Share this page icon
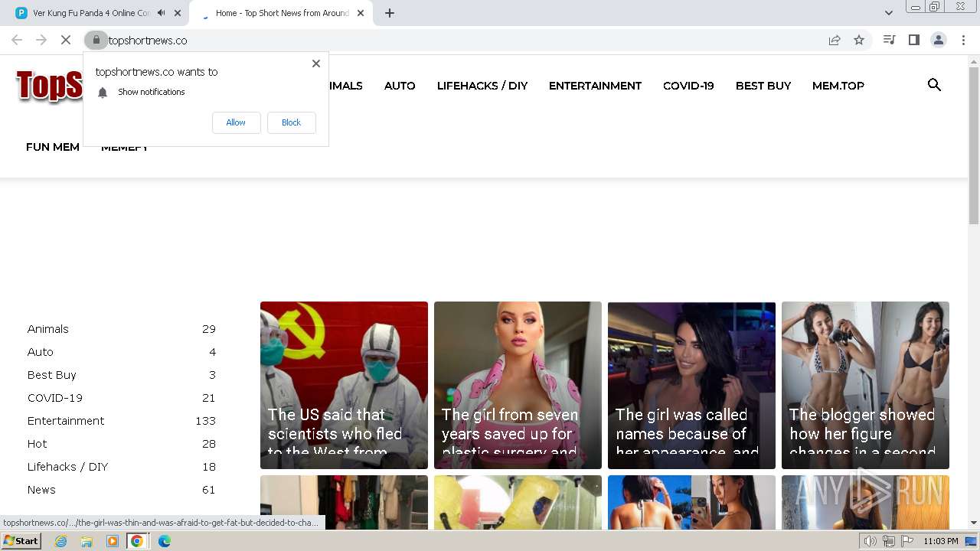The height and width of the screenshot is (551, 980). point(835,40)
